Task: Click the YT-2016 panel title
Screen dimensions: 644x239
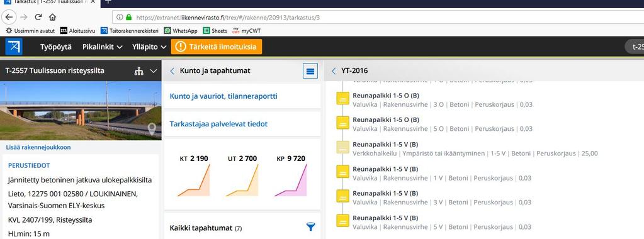Action: [354, 71]
